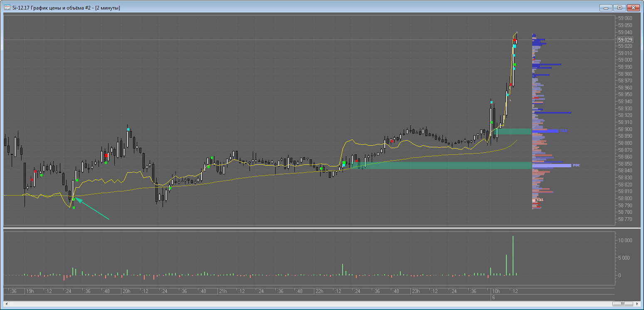The height and width of the screenshot is (310, 644).
Task: Click the 23h time axis label
Action: [x=415, y=291]
